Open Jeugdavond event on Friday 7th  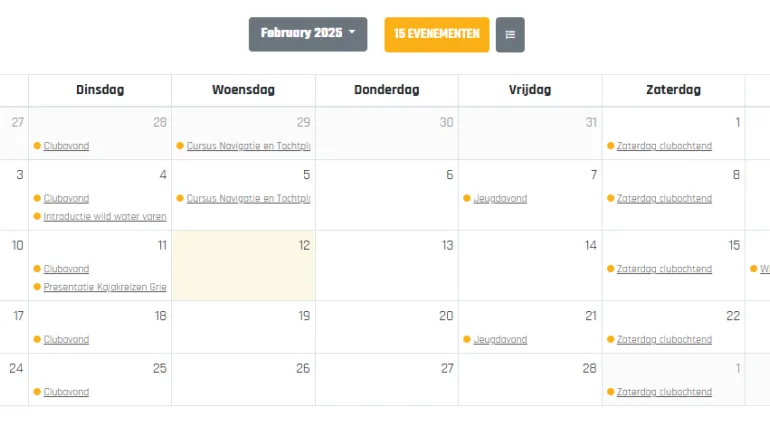[x=500, y=199]
